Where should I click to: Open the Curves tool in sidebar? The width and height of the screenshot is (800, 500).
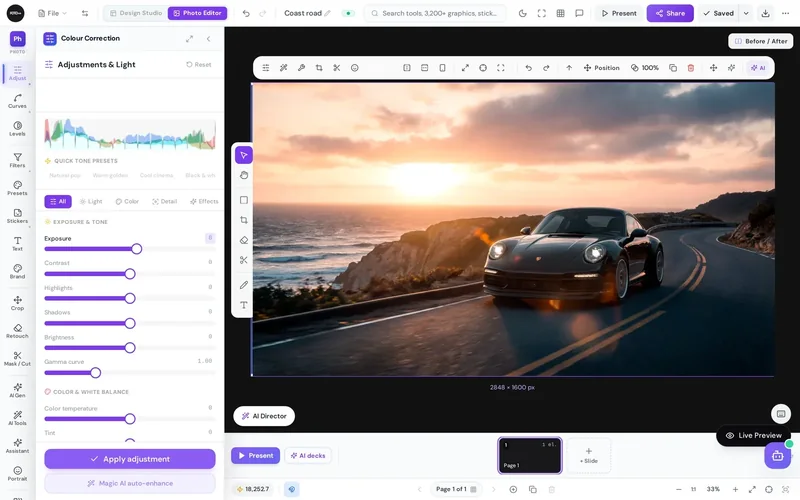pos(17,101)
